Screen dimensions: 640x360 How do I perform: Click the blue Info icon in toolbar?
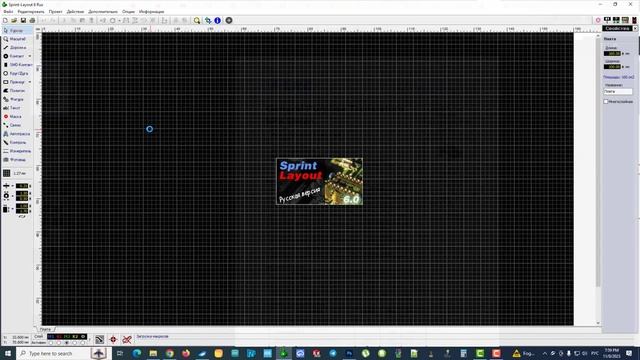point(218,20)
